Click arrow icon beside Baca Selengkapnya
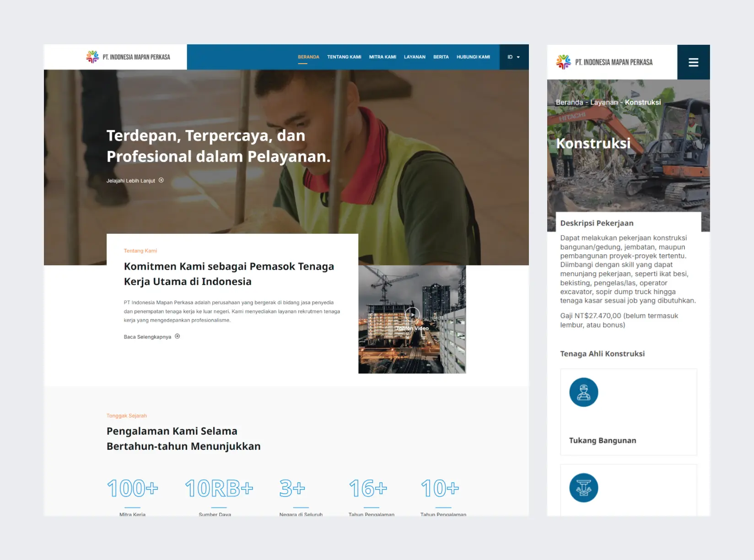The height and width of the screenshot is (560, 754). 178,336
